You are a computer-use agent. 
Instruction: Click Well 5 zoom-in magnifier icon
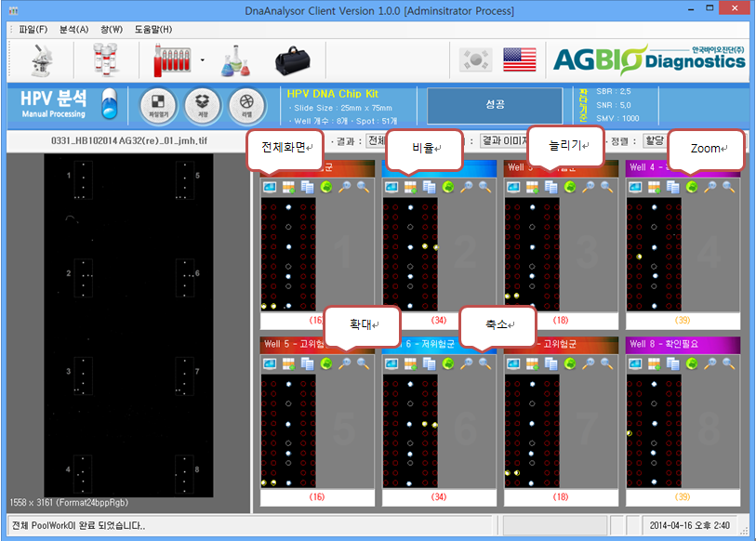coord(345,363)
